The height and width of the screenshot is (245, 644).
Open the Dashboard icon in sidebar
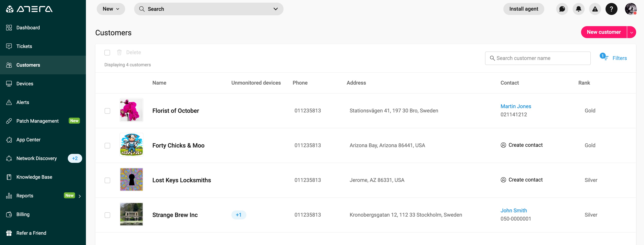coord(9,27)
